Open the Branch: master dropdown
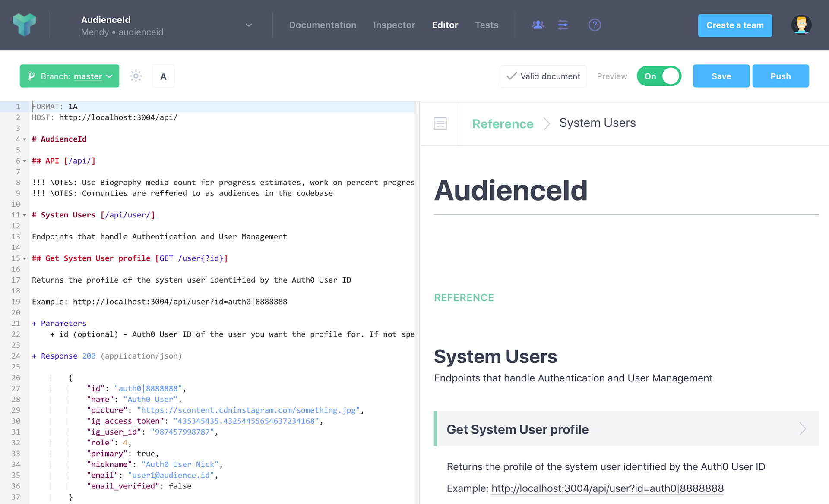The image size is (829, 504). pos(70,76)
